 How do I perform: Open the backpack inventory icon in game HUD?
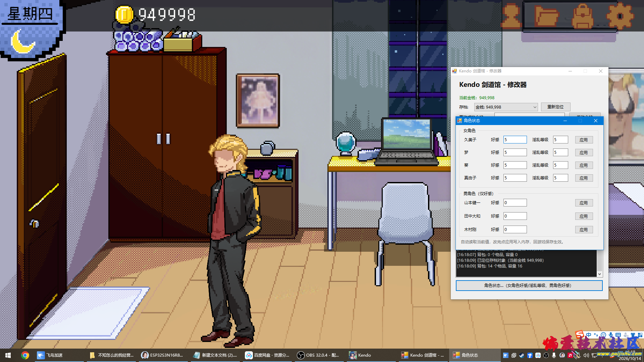click(x=583, y=16)
